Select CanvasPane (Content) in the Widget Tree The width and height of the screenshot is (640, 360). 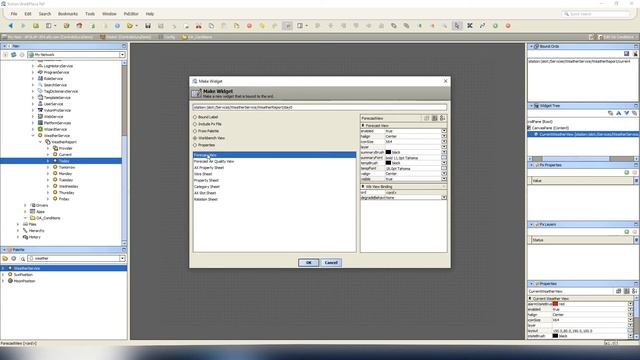click(x=551, y=128)
